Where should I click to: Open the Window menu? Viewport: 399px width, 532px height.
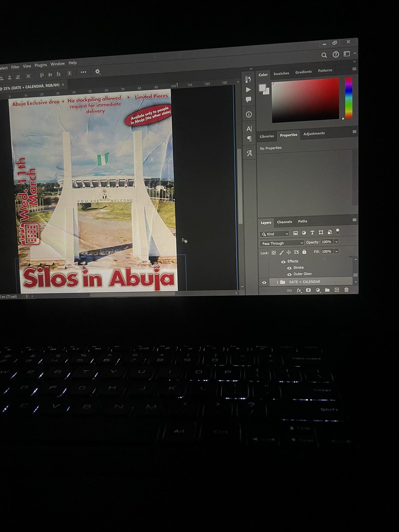[x=58, y=64]
